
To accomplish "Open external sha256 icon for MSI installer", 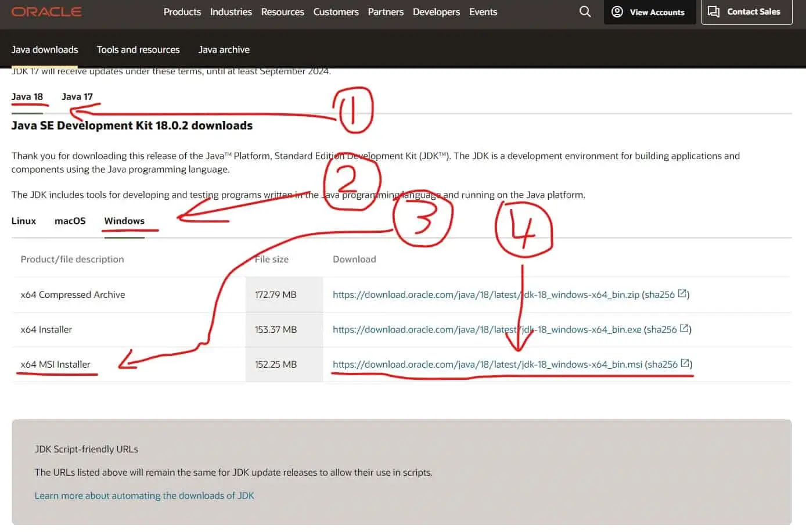I will click(x=685, y=364).
